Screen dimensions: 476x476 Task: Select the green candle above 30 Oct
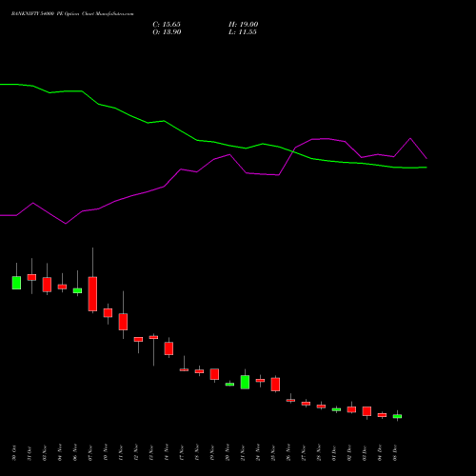pos(16,283)
